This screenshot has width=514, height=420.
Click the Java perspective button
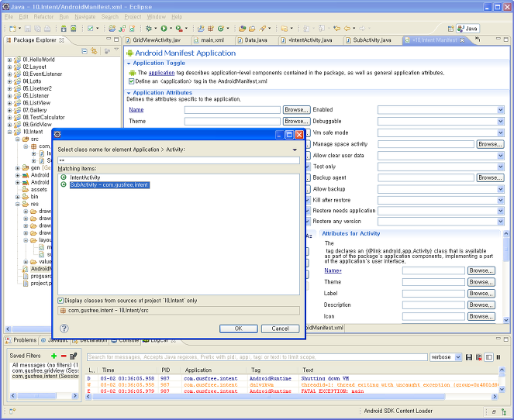[x=467, y=29]
